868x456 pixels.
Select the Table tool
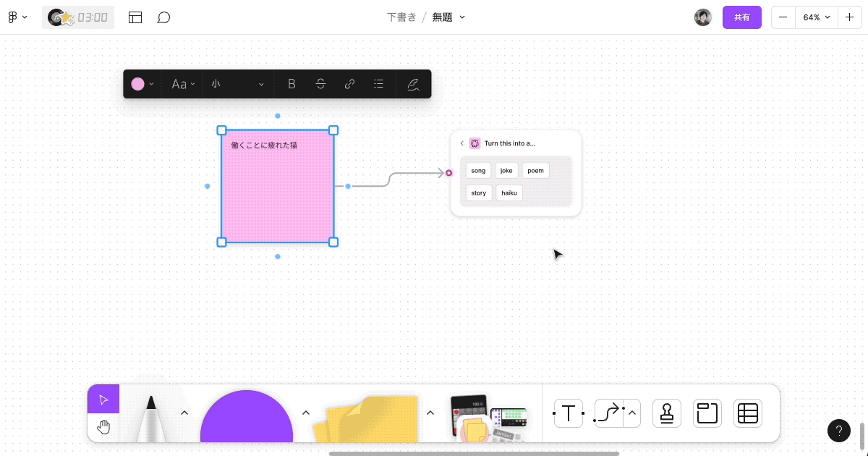(747, 413)
